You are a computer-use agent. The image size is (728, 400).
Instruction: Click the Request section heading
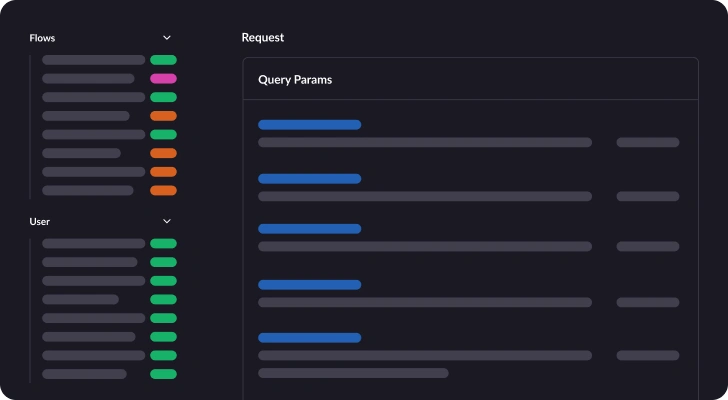(263, 38)
